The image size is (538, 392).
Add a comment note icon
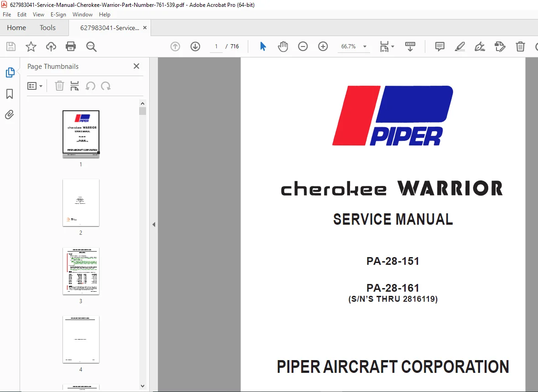point(439,46)
